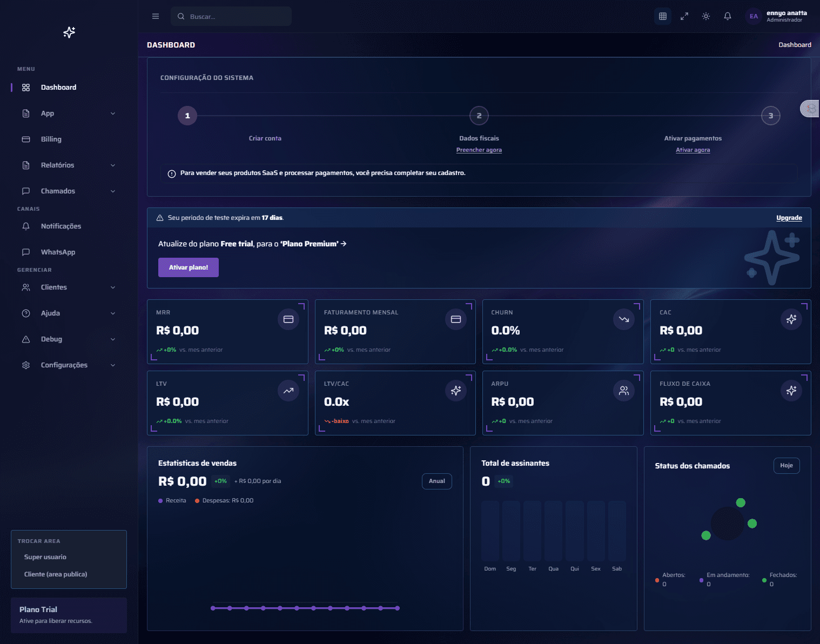Open the Anual period dropdown
This screenshot has width=820, height=644.
pos(436,481)
